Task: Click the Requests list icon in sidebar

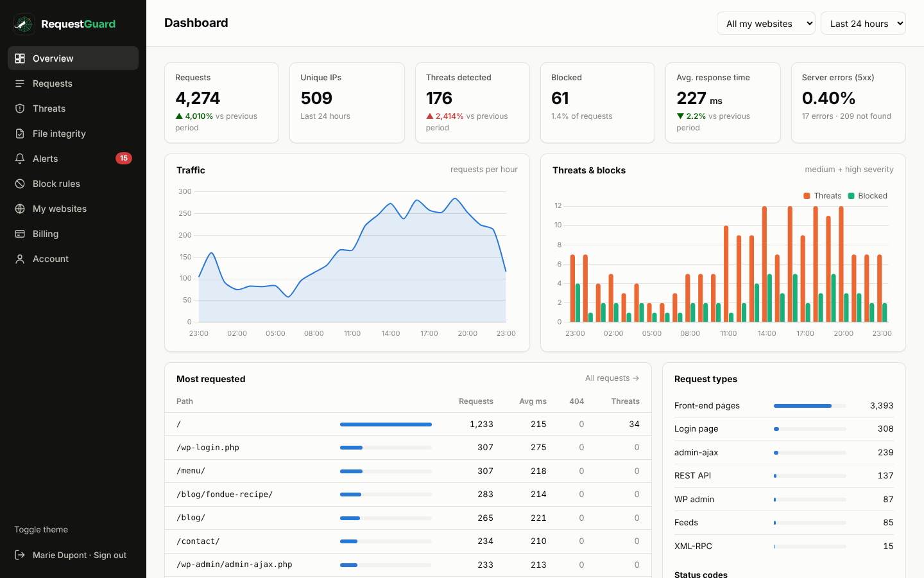Action: [x=20, y=83]
